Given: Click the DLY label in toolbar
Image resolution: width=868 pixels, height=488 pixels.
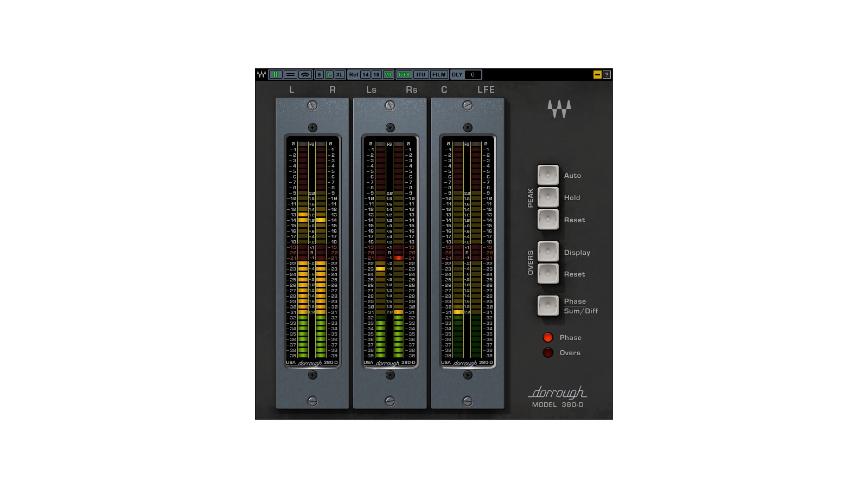Looking at the screenshot, I should (457, 75).
